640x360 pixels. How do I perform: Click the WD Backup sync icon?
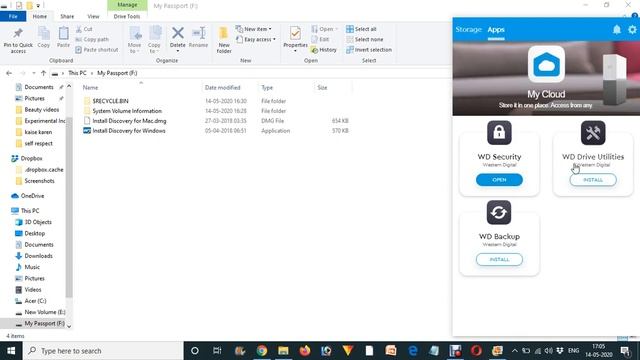499,212
